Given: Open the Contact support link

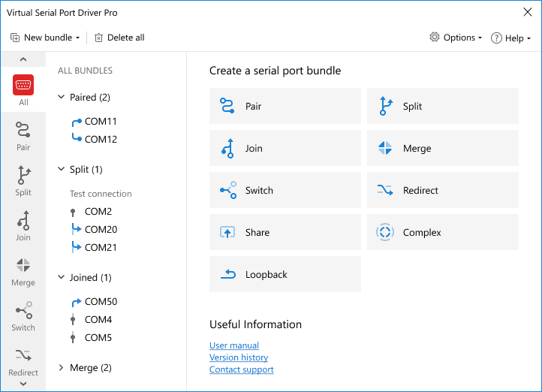Looking at the screenshot, I should [x=241, y=369].
